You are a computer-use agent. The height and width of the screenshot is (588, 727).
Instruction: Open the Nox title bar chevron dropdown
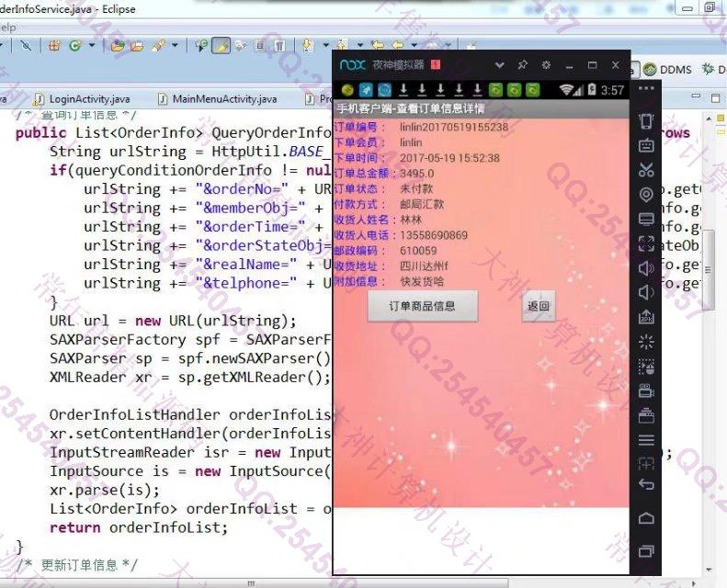point(499,65)
